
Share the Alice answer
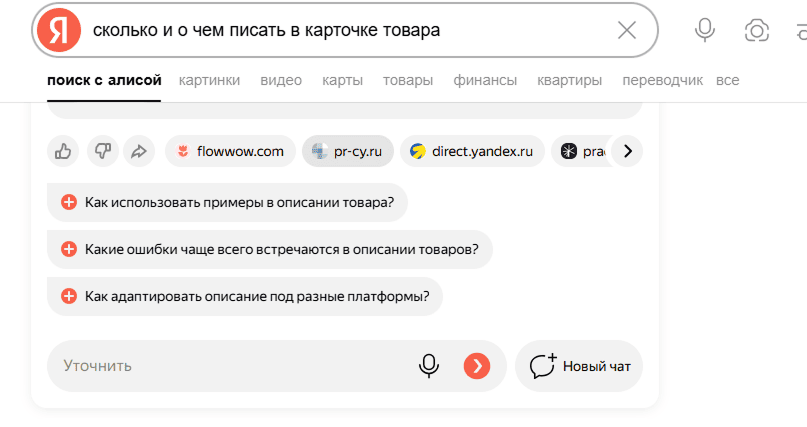[x=138, y=151]
